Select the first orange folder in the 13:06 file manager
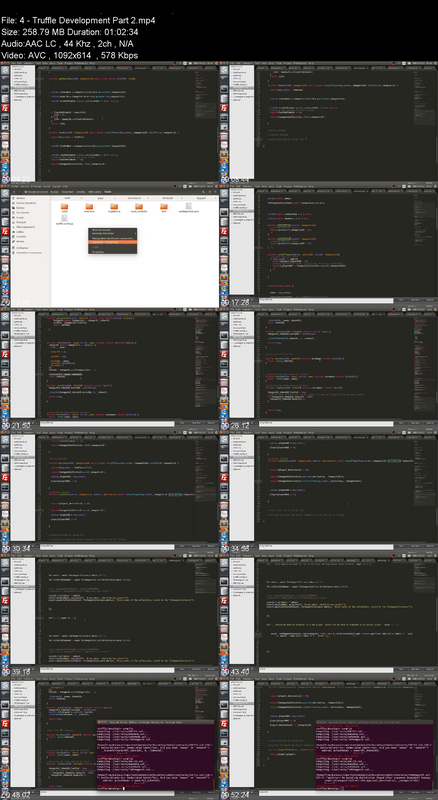The height and width of the screenshot is (800, 438). (x=65, y=206)
